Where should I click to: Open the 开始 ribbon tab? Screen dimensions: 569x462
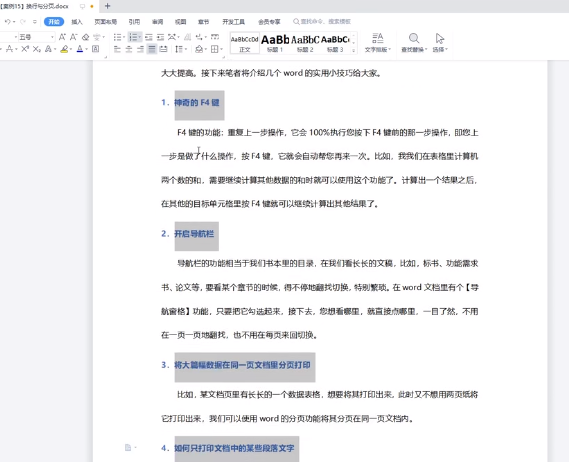click(54, 22)
